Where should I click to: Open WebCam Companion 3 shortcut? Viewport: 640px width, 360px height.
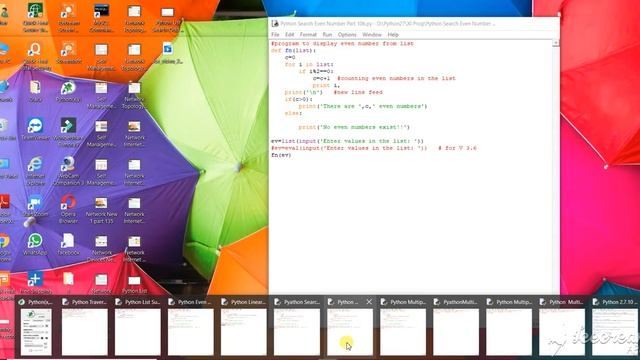(68, 171)
